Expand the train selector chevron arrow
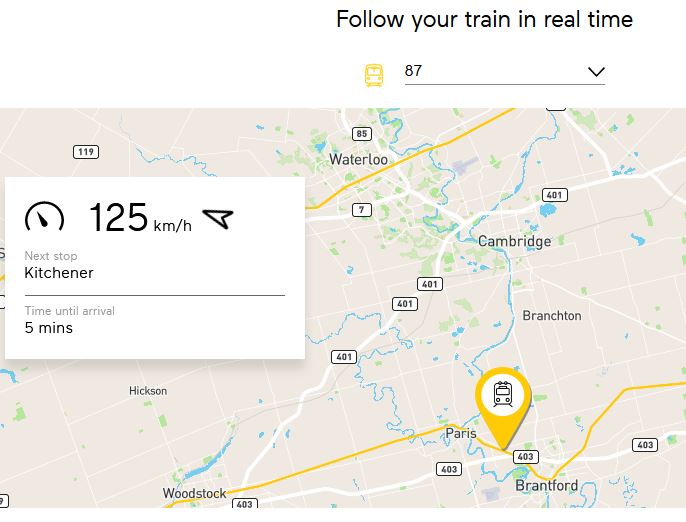 pos(596,72)
